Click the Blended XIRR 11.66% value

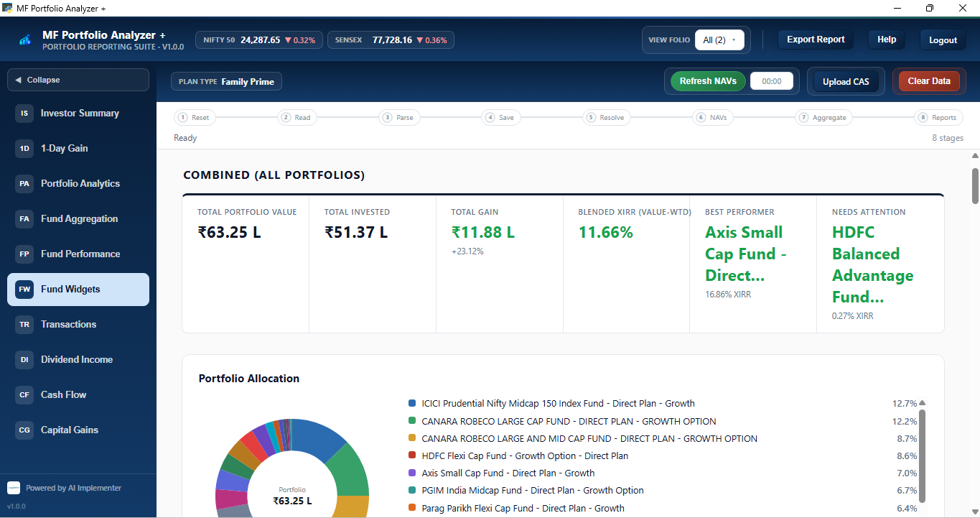pyautogui.click(x=606, y=232)
